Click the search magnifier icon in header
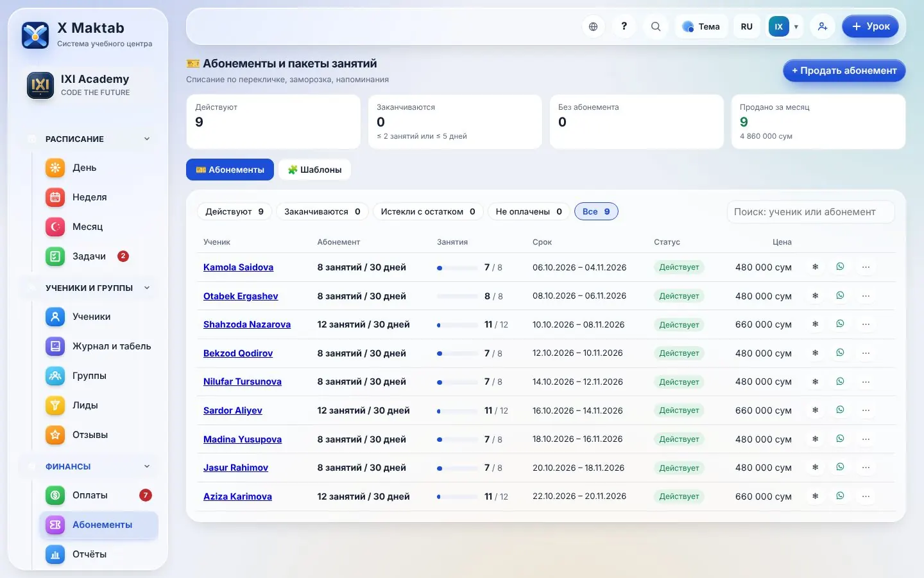 (x=655, y=26)
